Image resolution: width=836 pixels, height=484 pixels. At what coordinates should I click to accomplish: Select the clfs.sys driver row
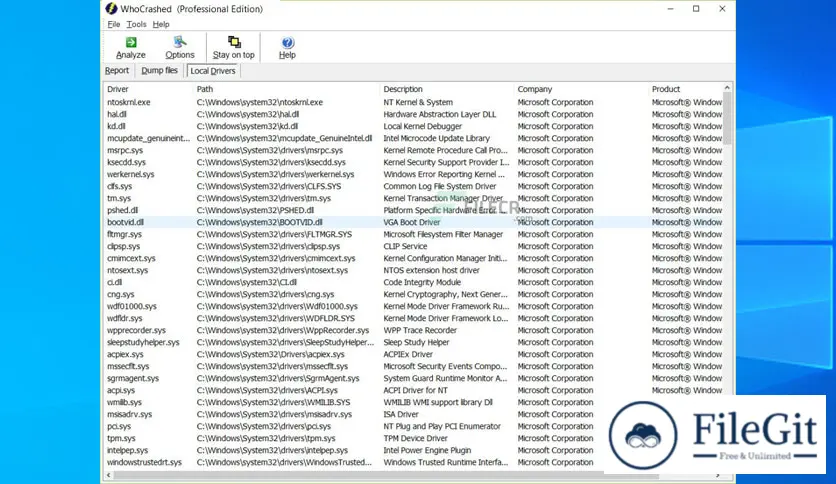(x=413, y=186)
